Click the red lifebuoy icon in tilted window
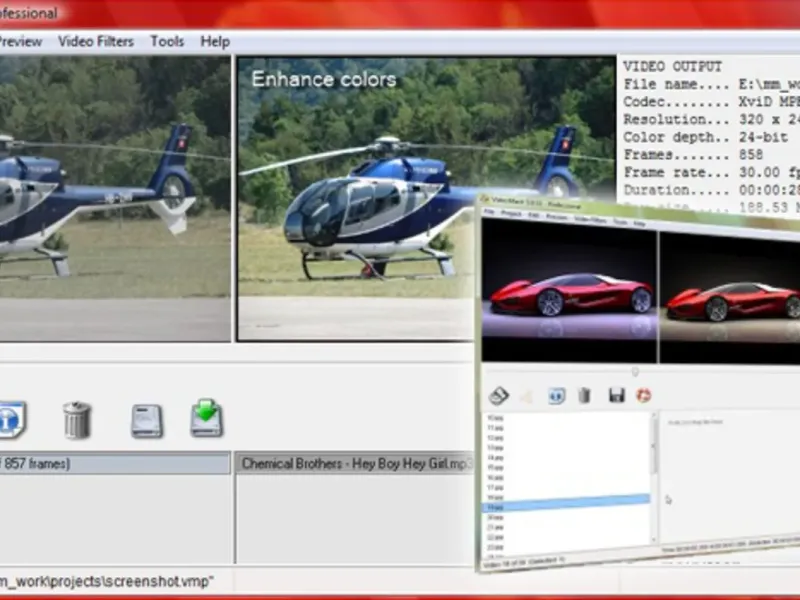800x600 pixels. (x=644, y=395)
